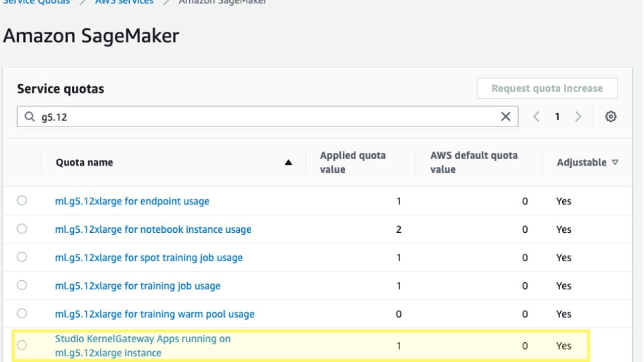Select radio for ml.g5.12xlarge endpoint usage

coord(22,201)
